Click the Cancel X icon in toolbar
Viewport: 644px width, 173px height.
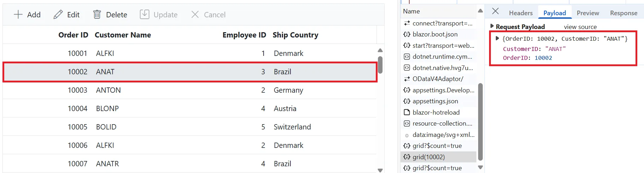[x=195, y=15]
